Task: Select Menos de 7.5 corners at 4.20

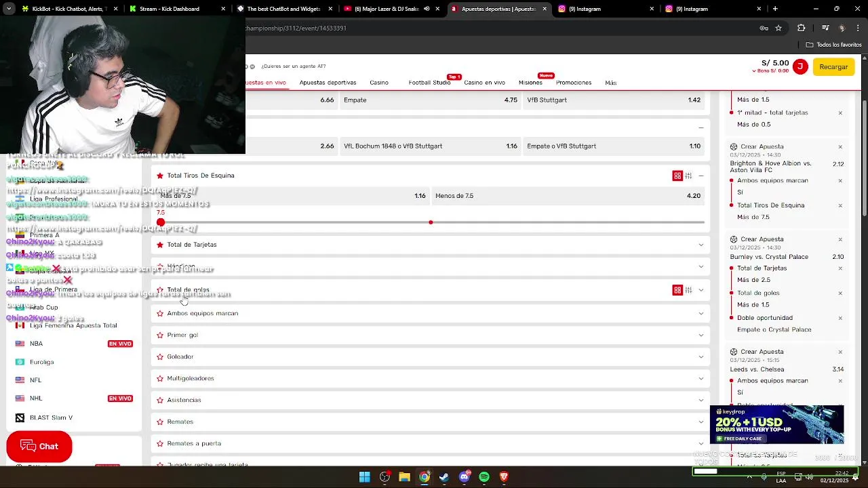Action: pyautogui.click(x=568, y=196)
